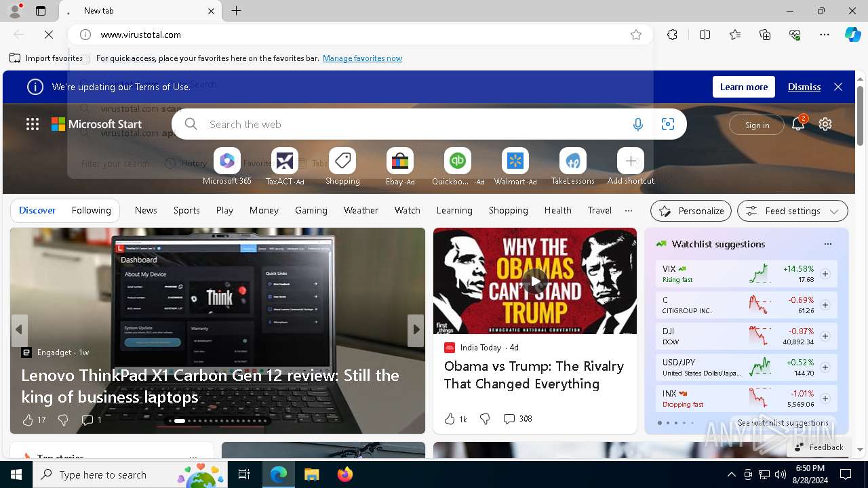Open Edge settings and more menu
This screenshot has height=488, width=868.
(825, 35)
